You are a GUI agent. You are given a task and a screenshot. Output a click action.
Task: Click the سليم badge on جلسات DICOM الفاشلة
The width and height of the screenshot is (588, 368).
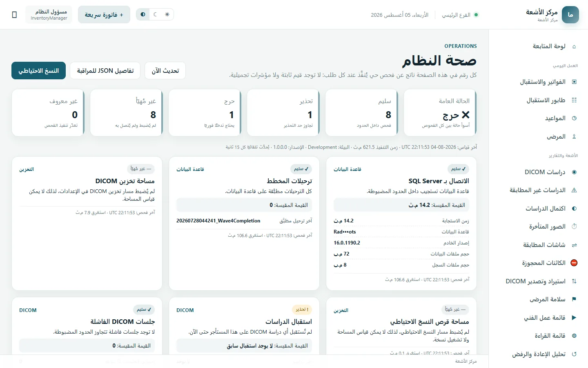(144, 310)
